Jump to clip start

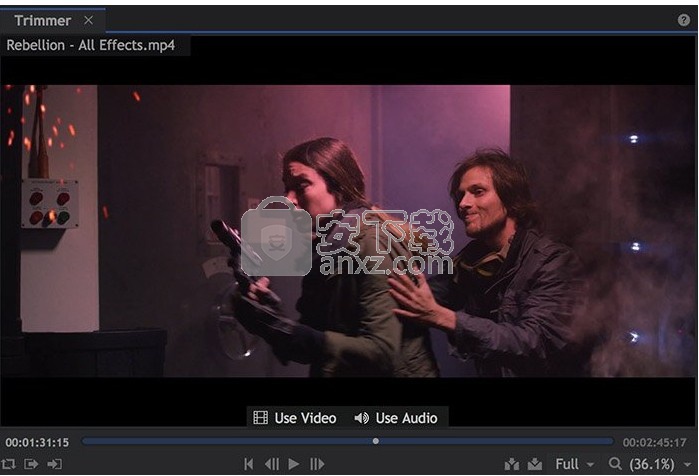pos(249,464)
